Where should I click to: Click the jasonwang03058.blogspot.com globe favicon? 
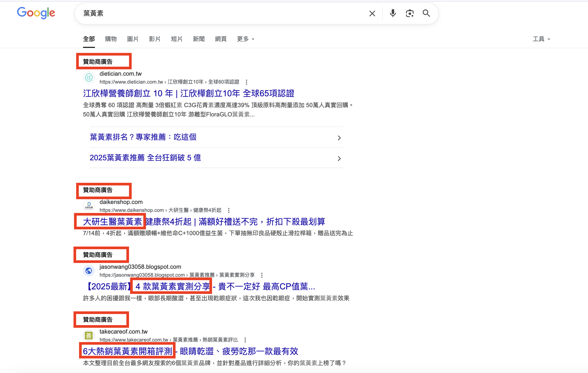click(89, 271)
